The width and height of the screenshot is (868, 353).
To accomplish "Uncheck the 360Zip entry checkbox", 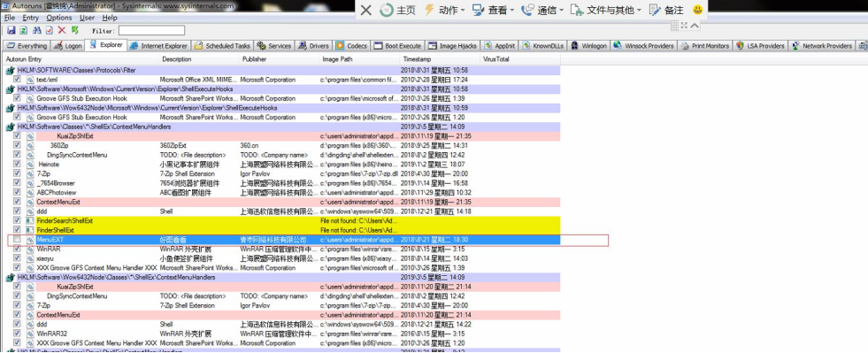I will [x=17, y=145].
